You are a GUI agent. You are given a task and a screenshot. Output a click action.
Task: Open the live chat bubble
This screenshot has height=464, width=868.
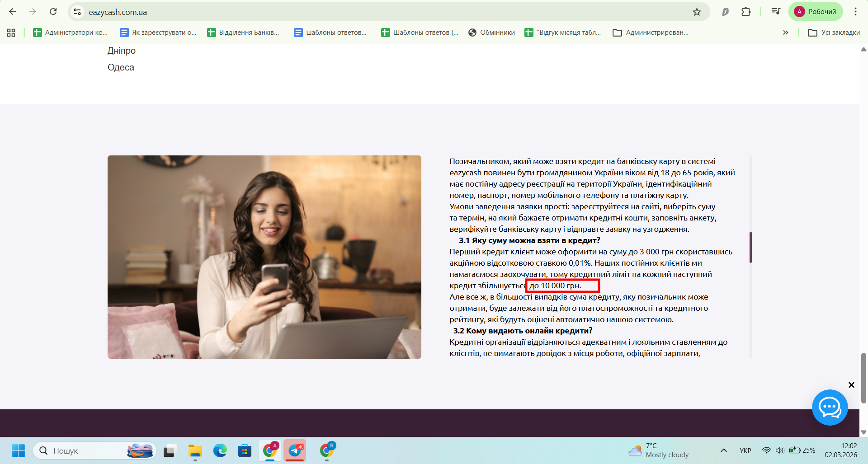point(830,408)
